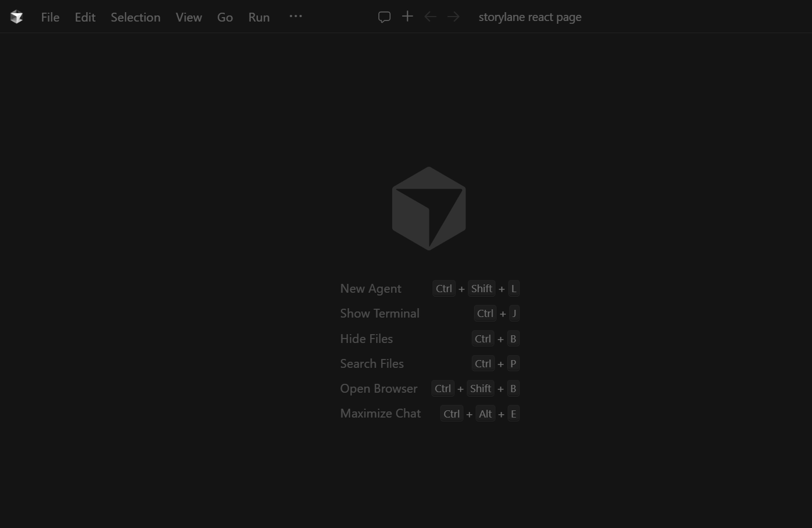Click the J key badge for Show Terminal
Viewport: 812px width, 528px height.
pos(514,314)
